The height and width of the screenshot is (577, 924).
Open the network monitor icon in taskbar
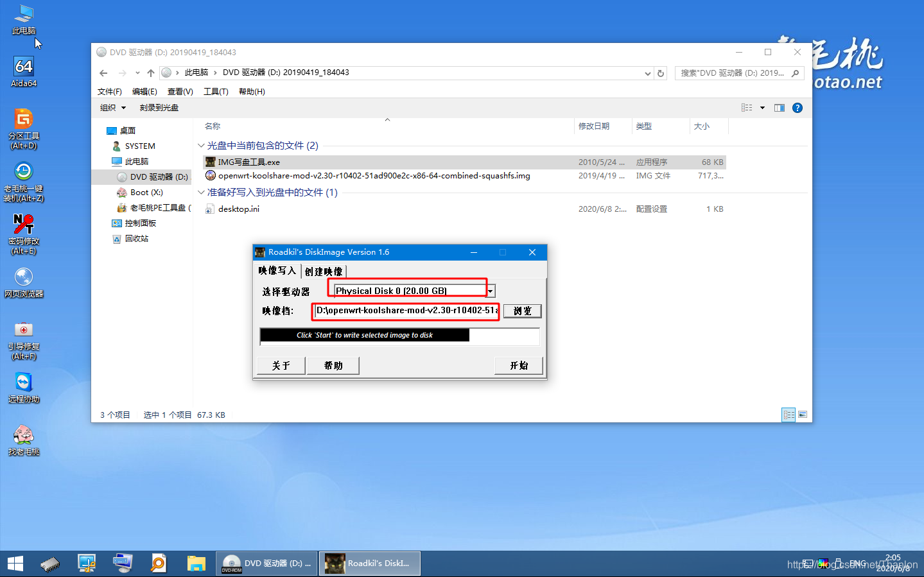click(x=87, y=564)
